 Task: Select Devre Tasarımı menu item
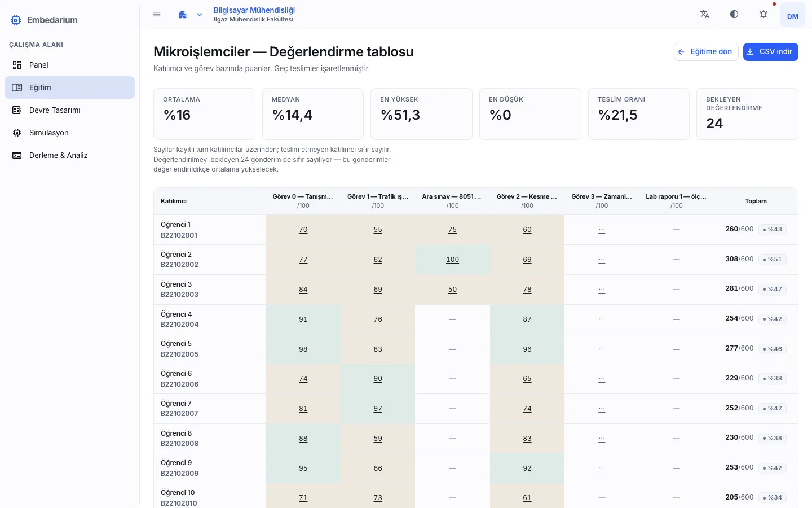[x=69, y=110]
